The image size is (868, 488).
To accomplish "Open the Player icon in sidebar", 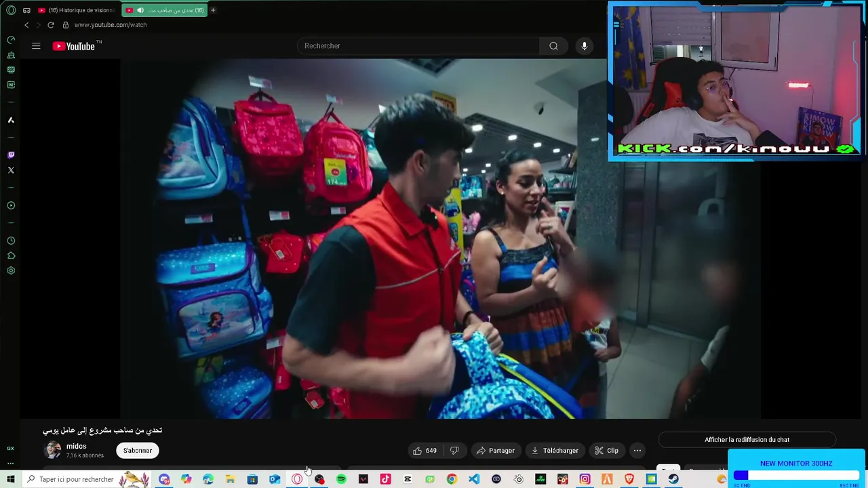I will click(x=11, y=205).
